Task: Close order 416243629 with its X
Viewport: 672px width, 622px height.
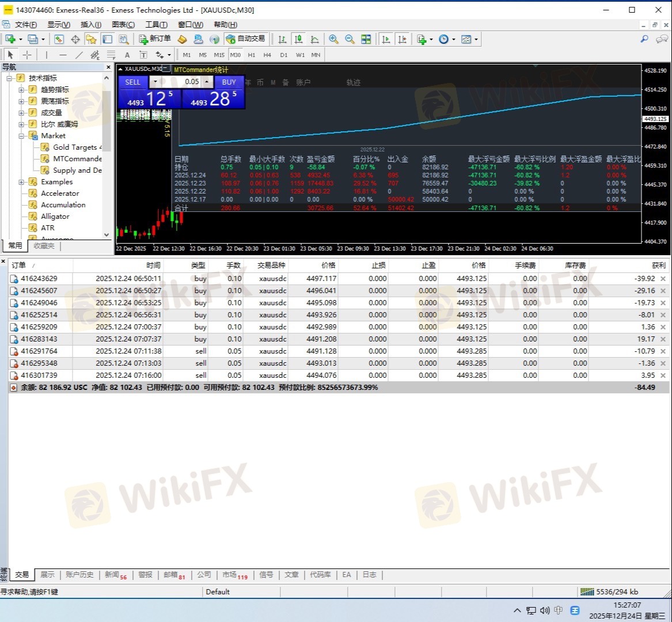Action: [663, 279]
